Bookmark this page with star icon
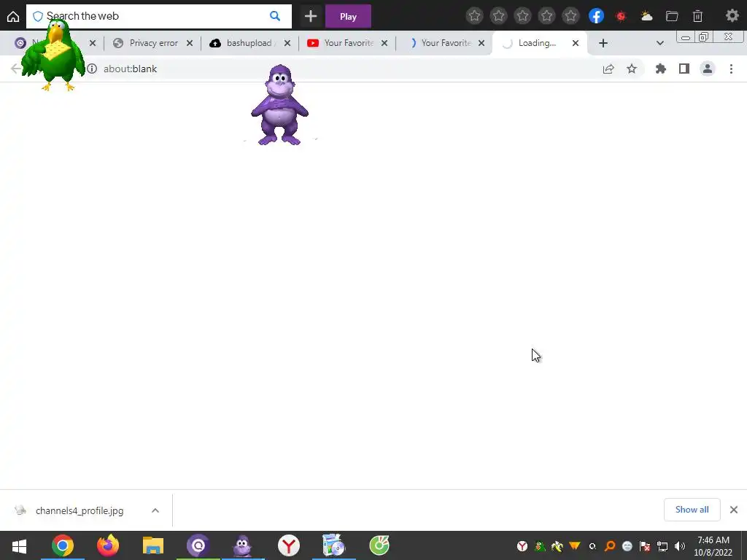 (632, 69)
